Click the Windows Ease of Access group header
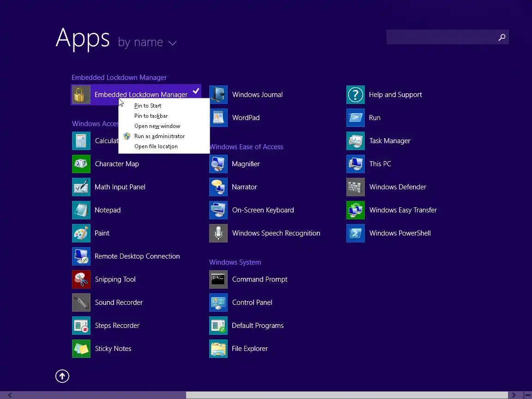 (246, 147)
